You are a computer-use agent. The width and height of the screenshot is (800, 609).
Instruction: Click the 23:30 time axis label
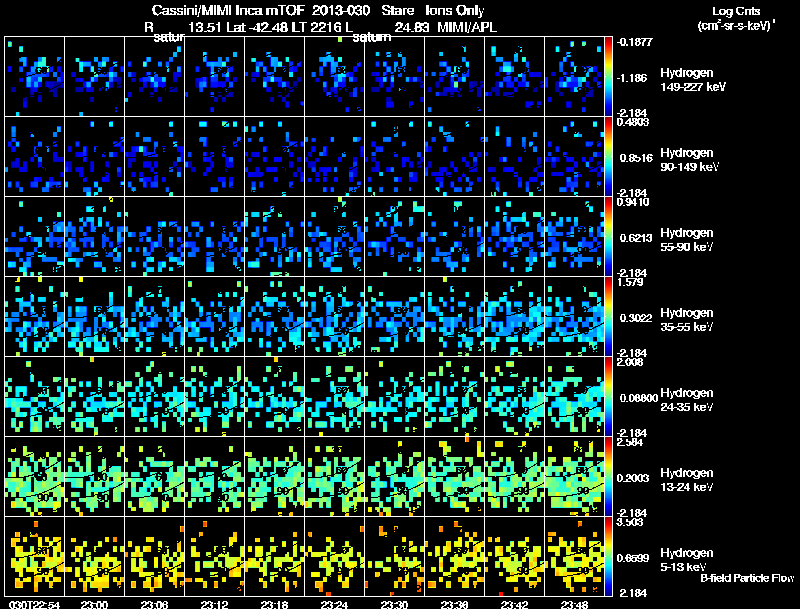point(394,605)
